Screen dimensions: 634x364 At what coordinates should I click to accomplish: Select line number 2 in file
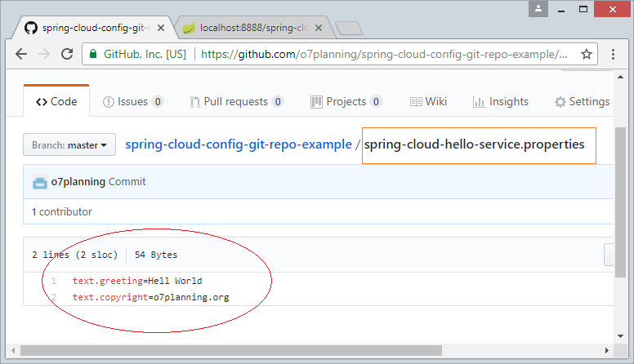[x=54, y=297]
